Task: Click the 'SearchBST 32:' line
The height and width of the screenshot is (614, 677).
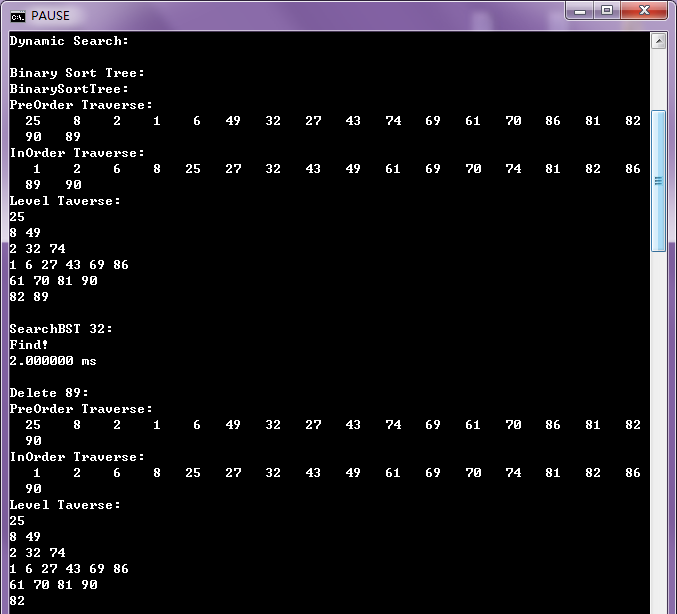Action: [x=61, y=329]
